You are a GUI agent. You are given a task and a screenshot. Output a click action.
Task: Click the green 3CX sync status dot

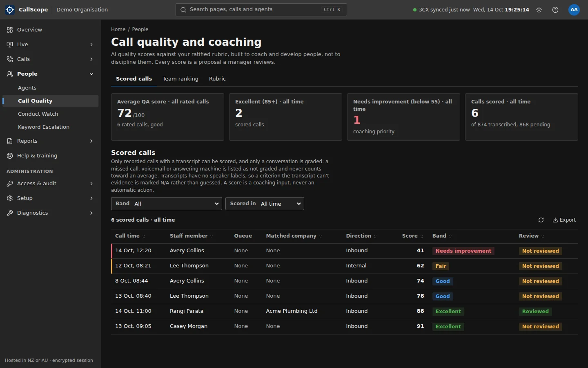pos(415,10)
